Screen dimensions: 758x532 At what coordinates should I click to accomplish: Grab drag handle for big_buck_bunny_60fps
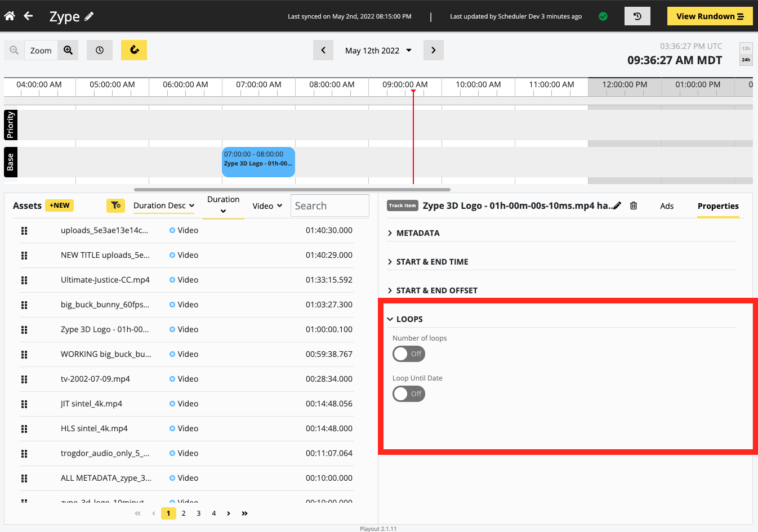[x=24, y=305]
